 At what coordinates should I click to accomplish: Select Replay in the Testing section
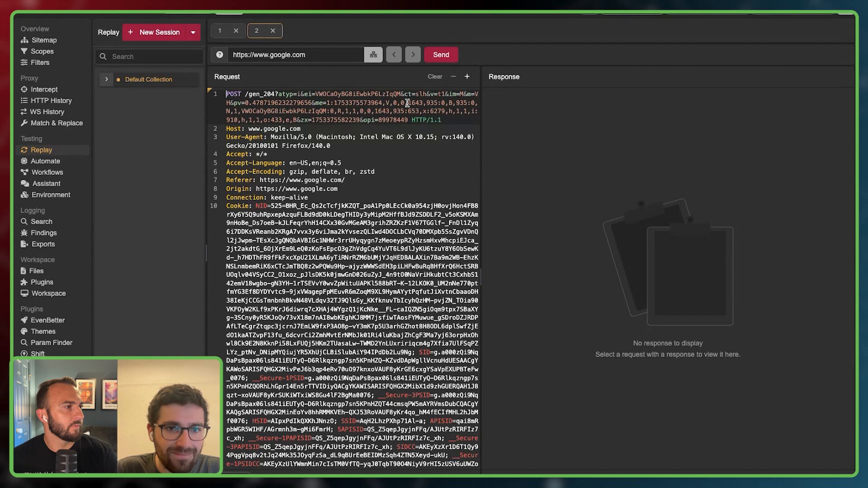click(x=41, y=150)
